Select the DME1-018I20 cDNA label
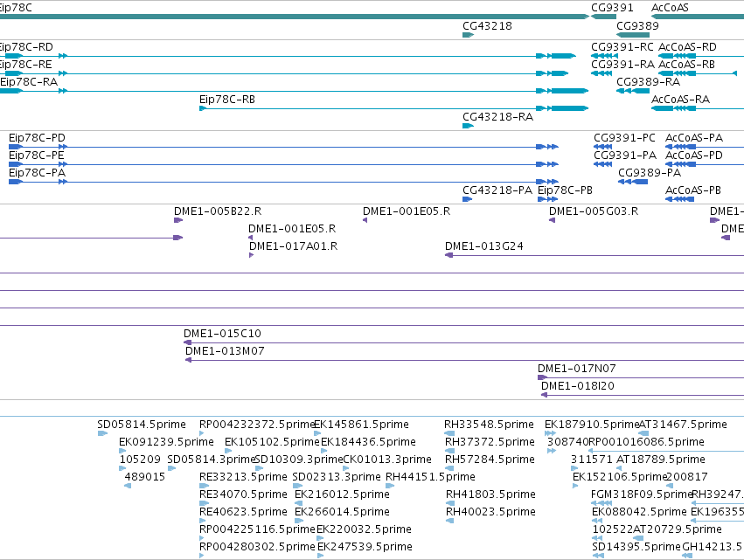 click(x=578, y=386)
